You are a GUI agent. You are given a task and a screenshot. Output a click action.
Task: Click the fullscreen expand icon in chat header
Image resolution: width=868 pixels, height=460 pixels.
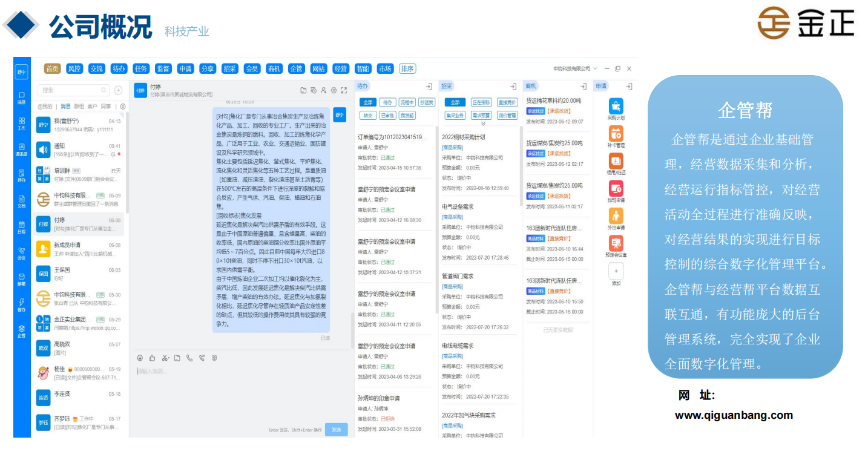coord(344,90)
